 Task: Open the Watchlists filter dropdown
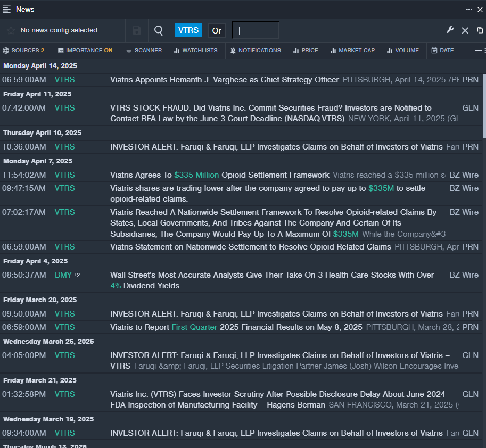(x=195, y=51)
